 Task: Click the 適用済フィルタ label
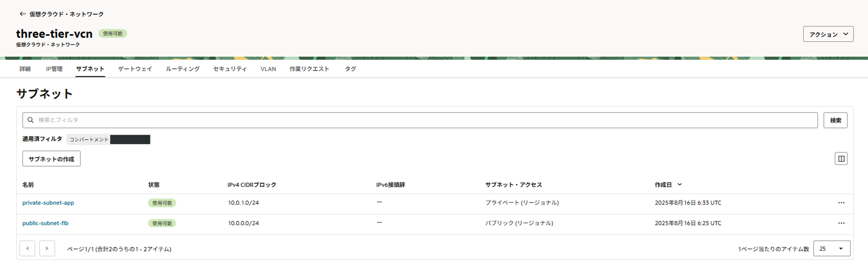(42, 139)
